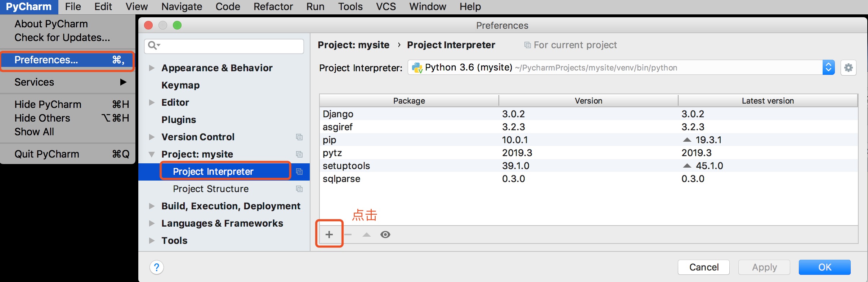Click the Preferences search field
Image resolution: width=868 pixels, height=282 pixels.
coord(224,46)
